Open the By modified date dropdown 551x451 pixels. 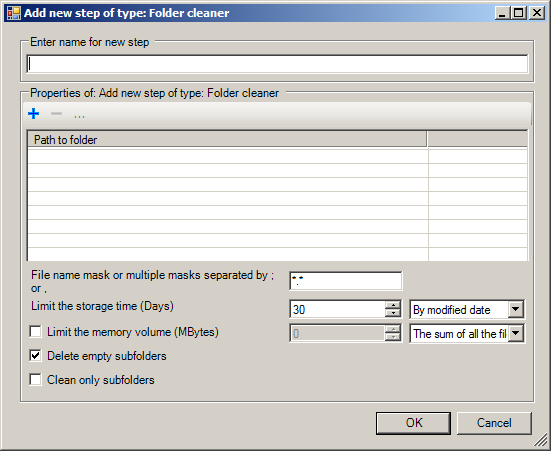point(516,310)
